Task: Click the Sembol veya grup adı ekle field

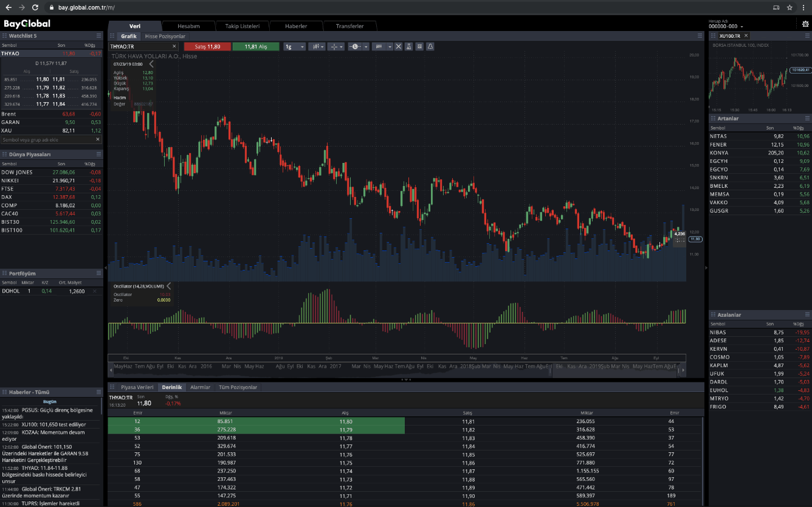Action: [x=47, y=139]
